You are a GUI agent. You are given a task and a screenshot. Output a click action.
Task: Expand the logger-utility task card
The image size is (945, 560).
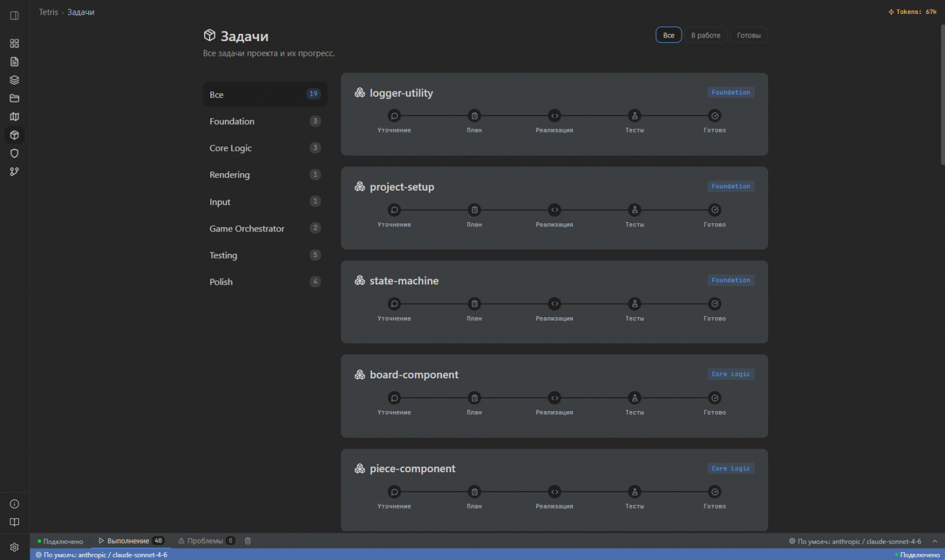pos(401,93)
